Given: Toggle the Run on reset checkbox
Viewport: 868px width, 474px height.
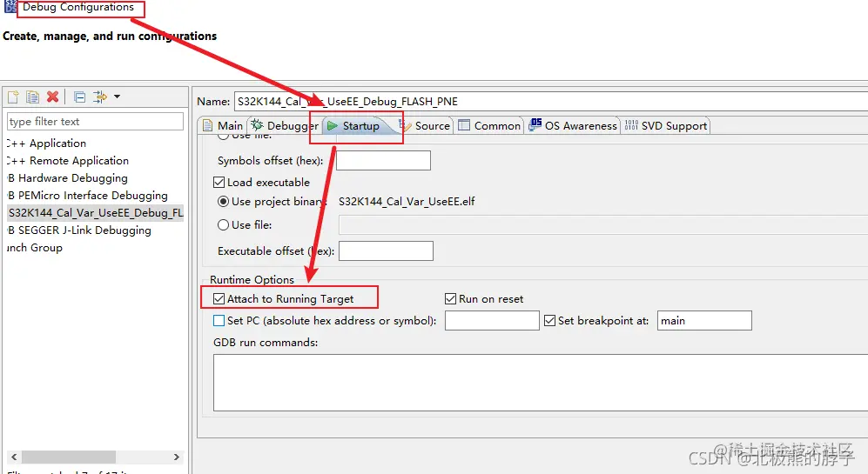Looking at the screenshot, I should click(x=451, y=299).
